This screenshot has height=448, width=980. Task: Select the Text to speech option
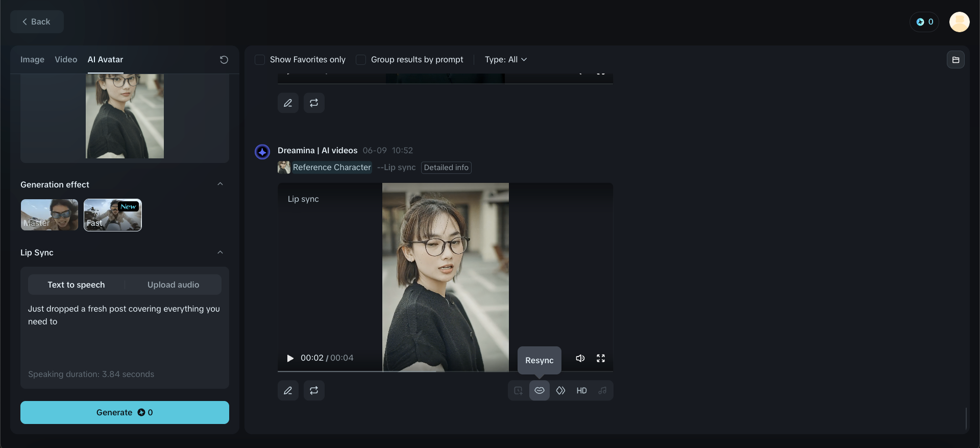[x=76, y=285]
